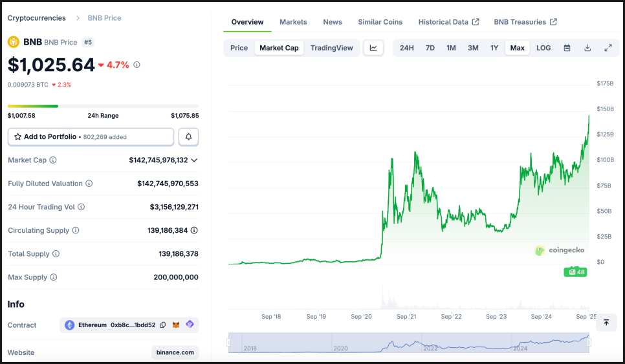Click right handle of chart range navigator
Viewport: 625px width, 364px height.
tap(589, 343)
